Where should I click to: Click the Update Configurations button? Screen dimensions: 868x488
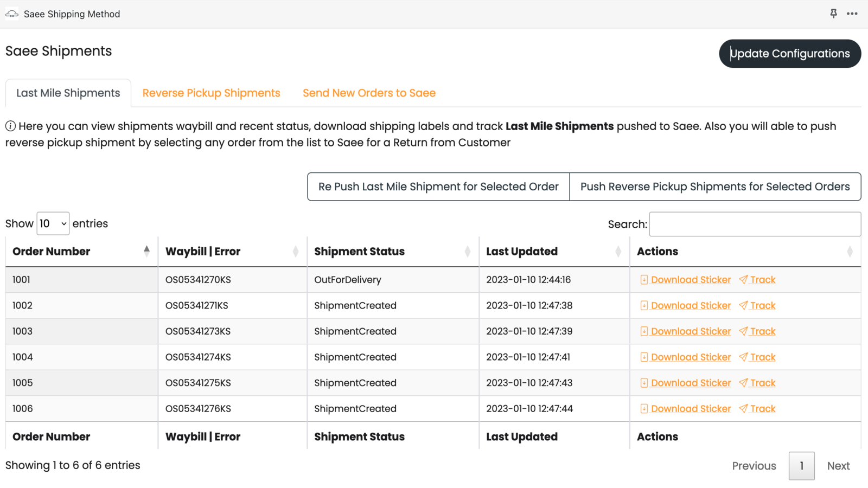coord(790,54)
